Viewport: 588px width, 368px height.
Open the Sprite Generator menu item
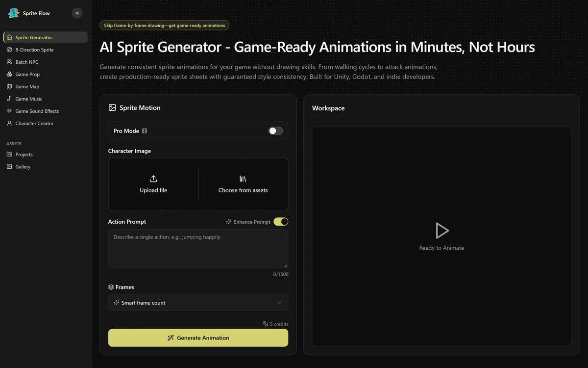pos(46,37)
